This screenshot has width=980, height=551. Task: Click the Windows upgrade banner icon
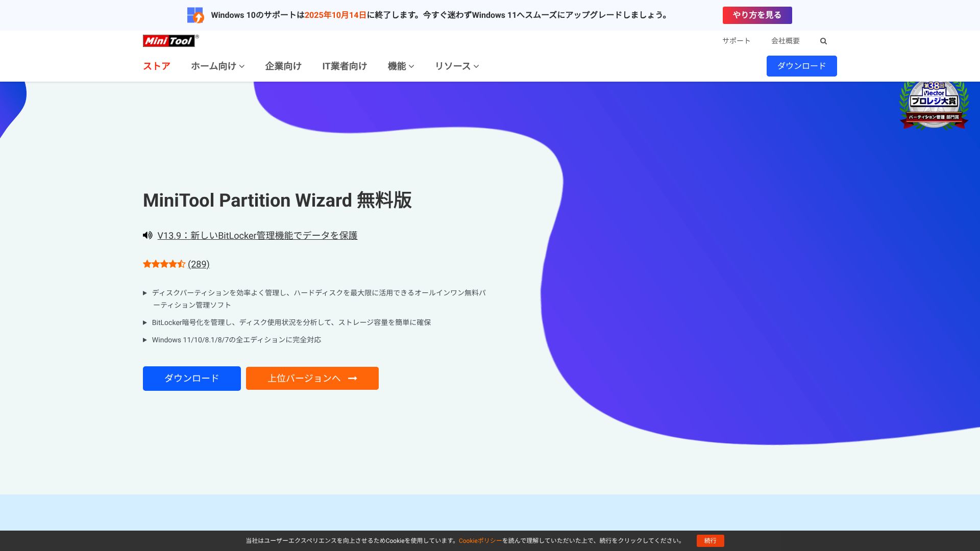point(195,15)
